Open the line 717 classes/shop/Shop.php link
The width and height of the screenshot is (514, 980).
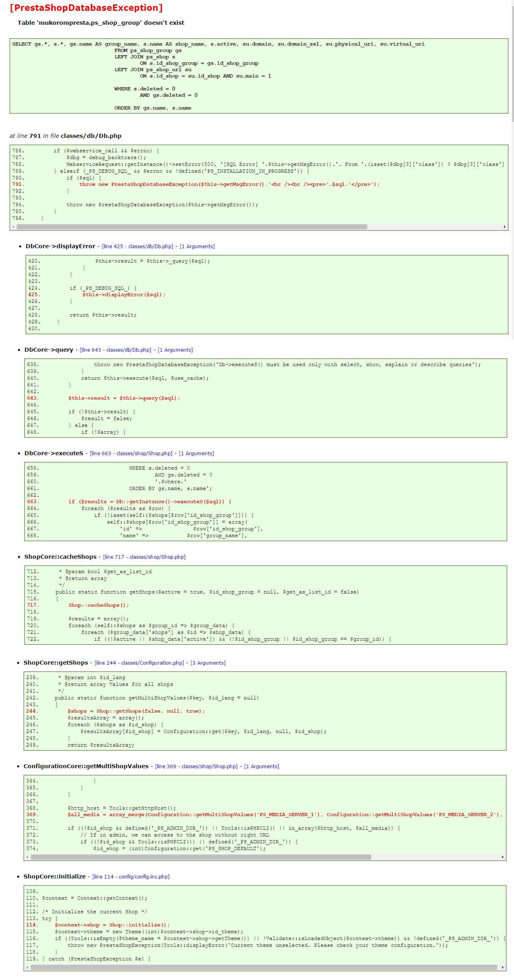[x=144, y=557]
